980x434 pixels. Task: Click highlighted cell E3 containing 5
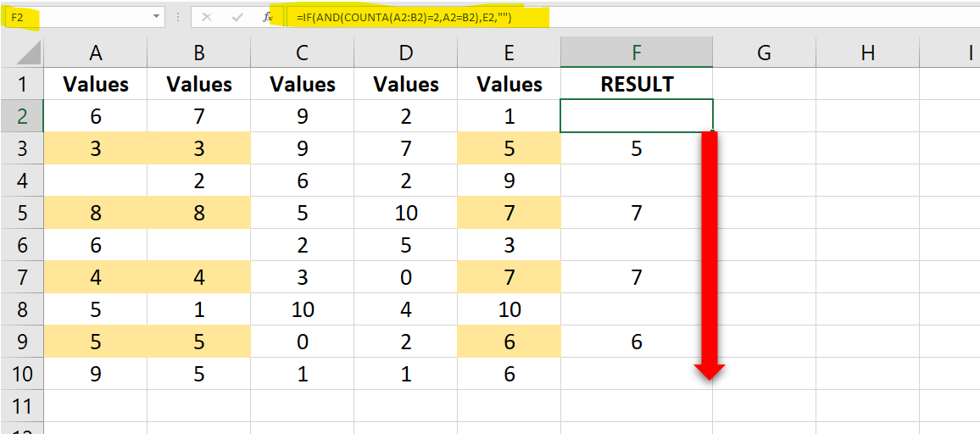point(509,148)
